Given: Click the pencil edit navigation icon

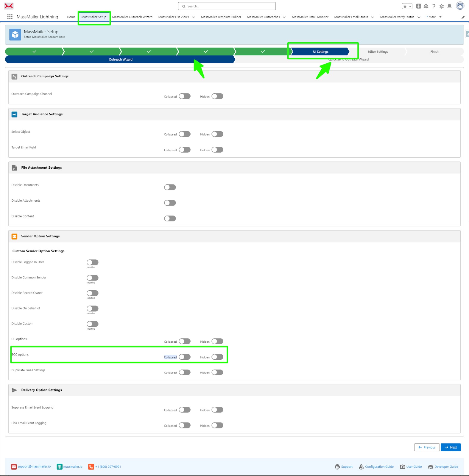Looking at the screenshot, I should (x=463, y=17).
